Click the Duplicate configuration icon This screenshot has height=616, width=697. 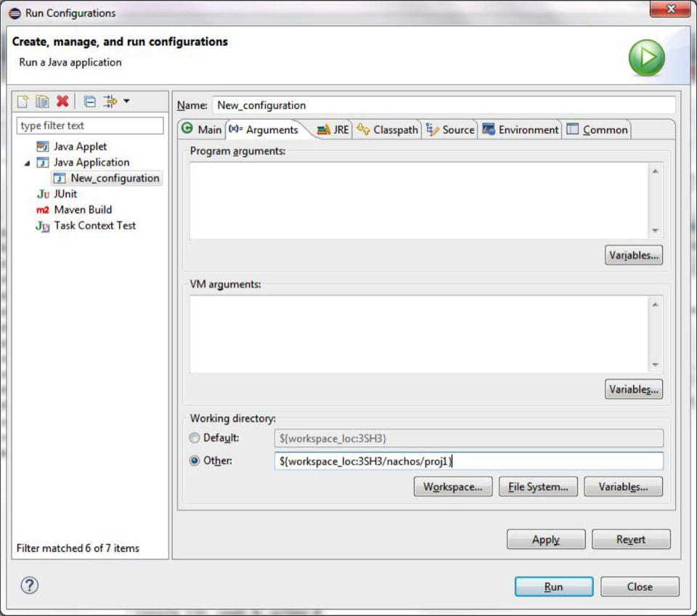(x=43, y=101)
